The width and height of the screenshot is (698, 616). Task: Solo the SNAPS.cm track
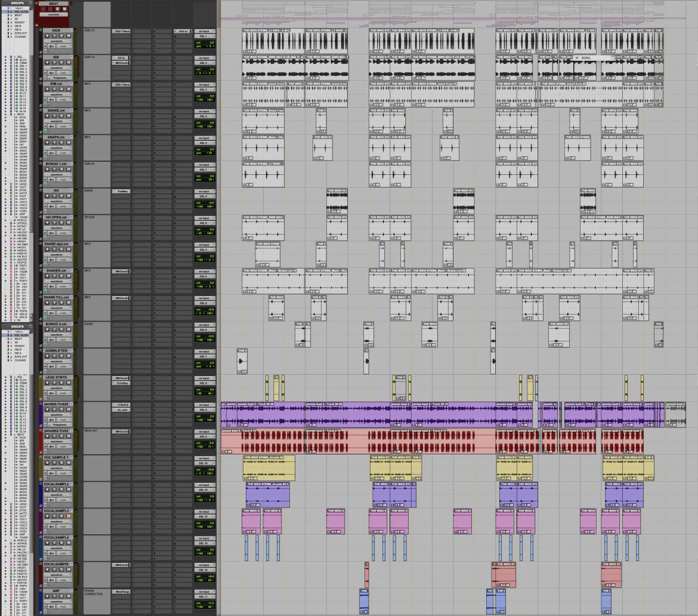pos(61,143)
